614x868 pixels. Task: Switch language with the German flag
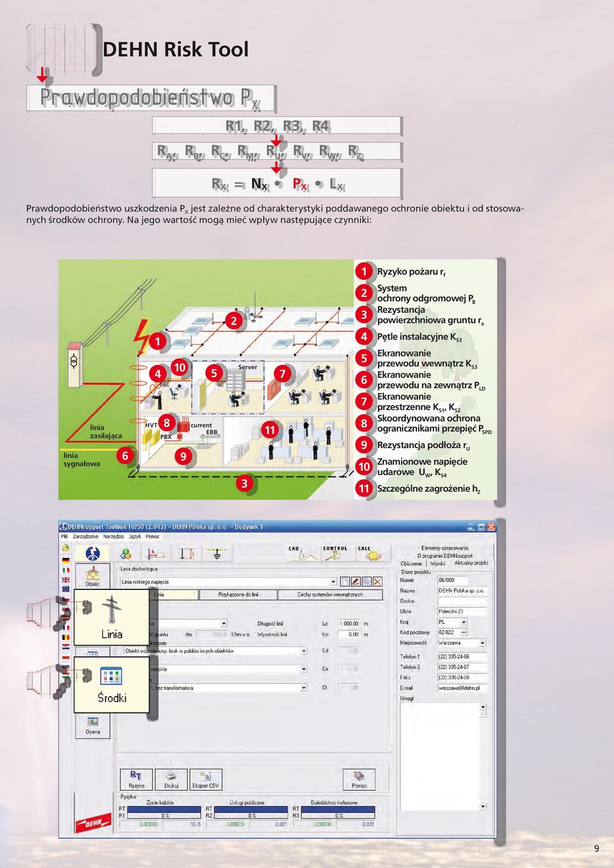pyautogui.click(x=65, y=559)
